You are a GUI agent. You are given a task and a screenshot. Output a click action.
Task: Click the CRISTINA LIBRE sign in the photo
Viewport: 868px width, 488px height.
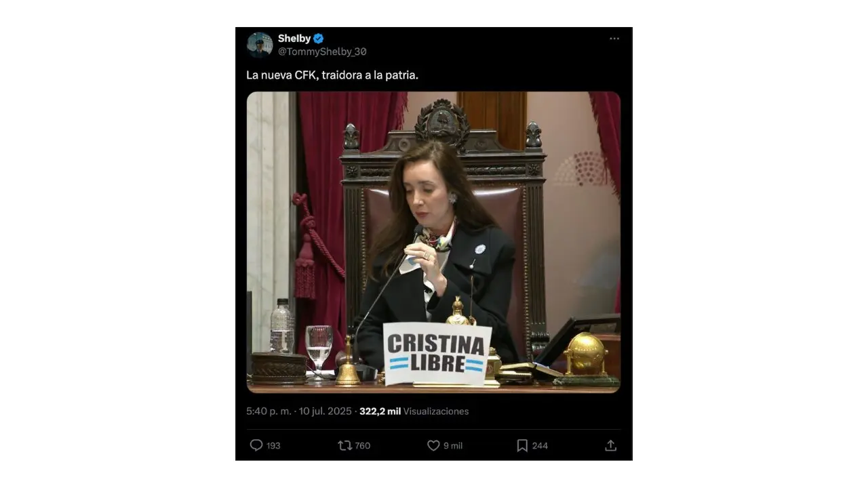437,354
